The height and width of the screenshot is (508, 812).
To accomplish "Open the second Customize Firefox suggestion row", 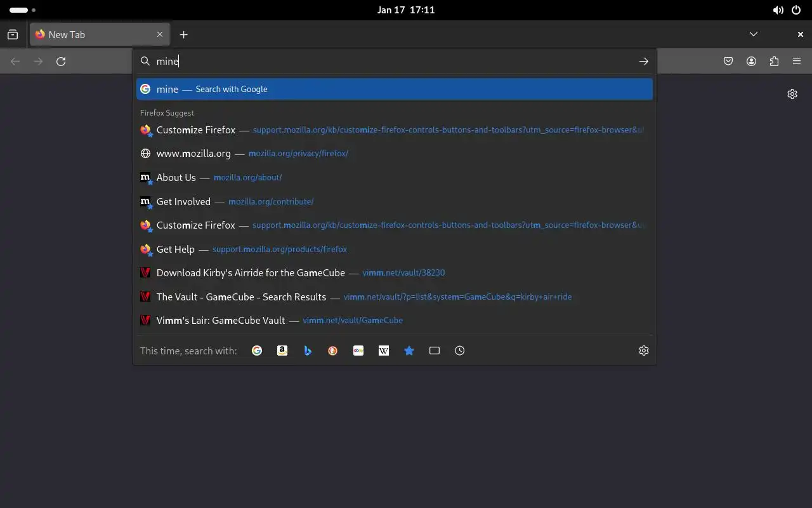I will pos(395,225).
